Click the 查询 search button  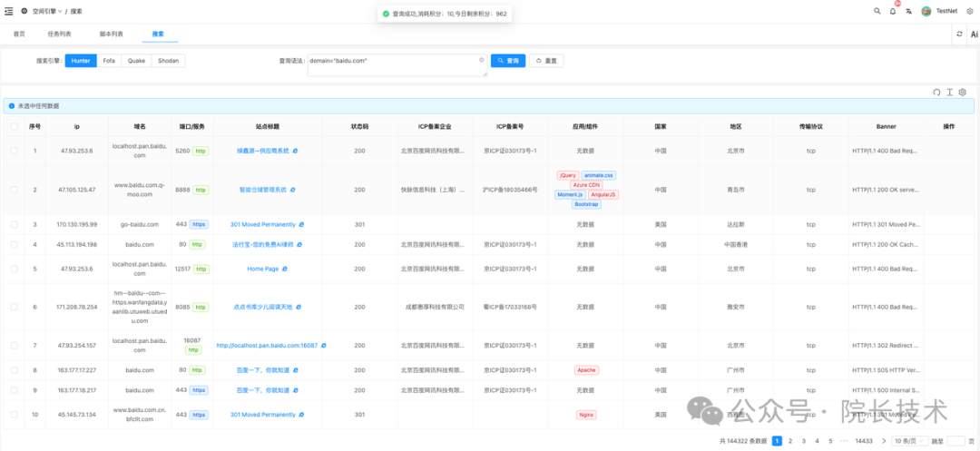click(x=508, y=61)
